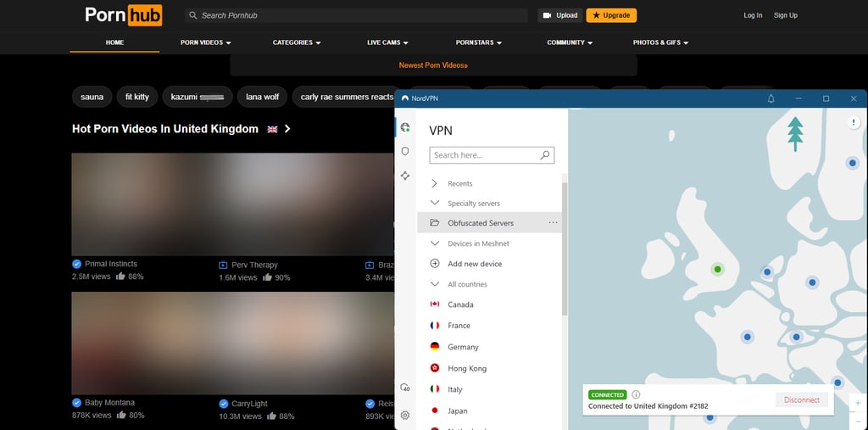This screenshot has height=430, width=868.
Task: Open the Meshnet icon in NordVPN sidebar
Action: click(x=405, y=176)
